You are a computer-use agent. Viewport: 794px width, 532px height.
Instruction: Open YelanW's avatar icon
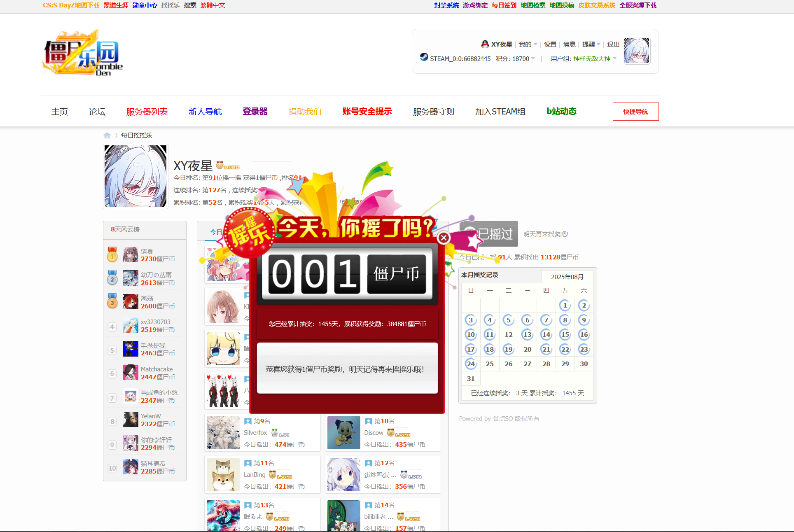tap(131, 420)
